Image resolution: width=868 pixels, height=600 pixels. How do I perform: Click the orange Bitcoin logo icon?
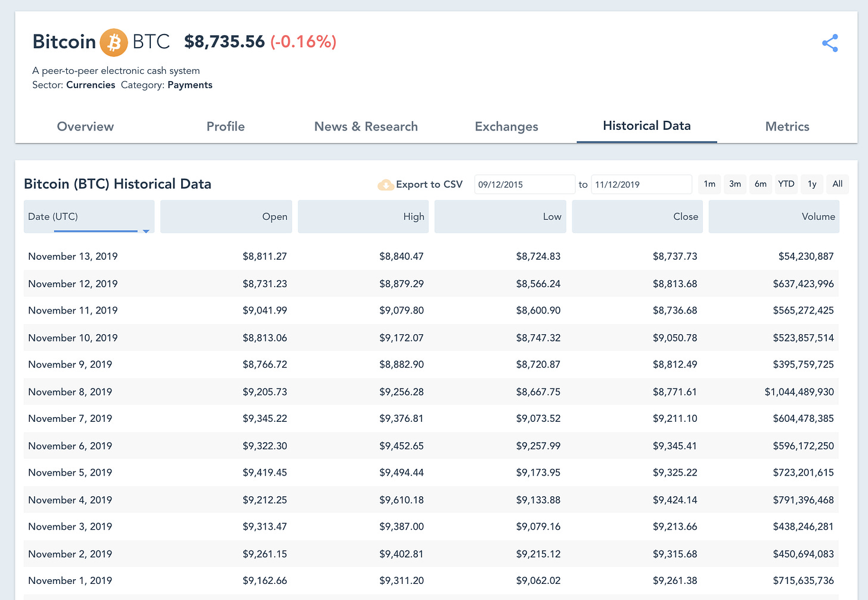point(113,42)
